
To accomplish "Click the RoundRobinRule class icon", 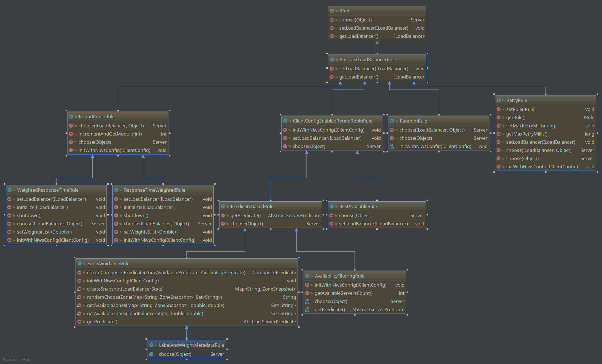I will tap(71, 117).
